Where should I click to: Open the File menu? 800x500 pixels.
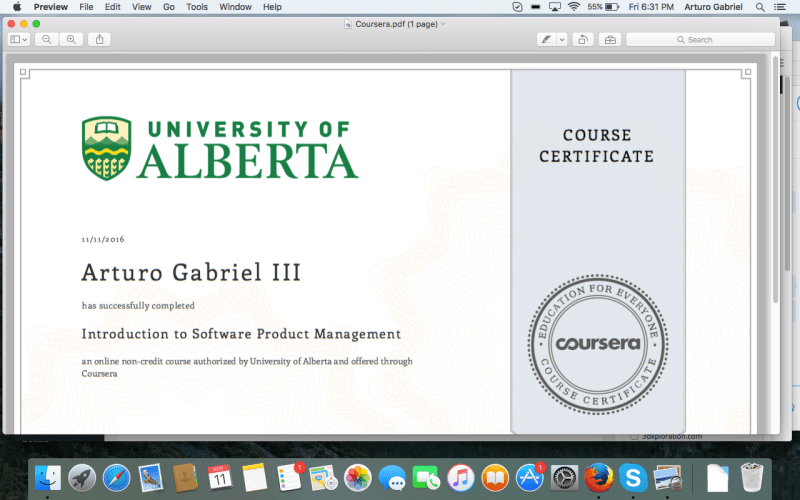click(x=86, y=7)
